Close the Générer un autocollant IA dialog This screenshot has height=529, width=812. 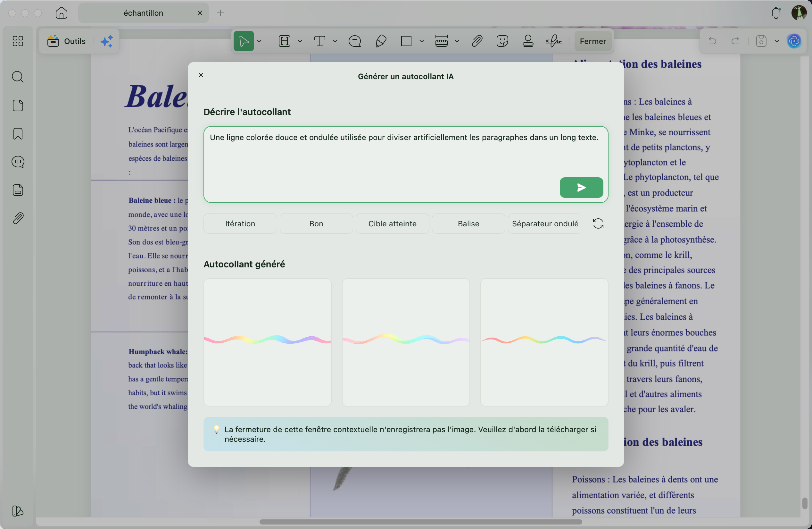(201, 75)
